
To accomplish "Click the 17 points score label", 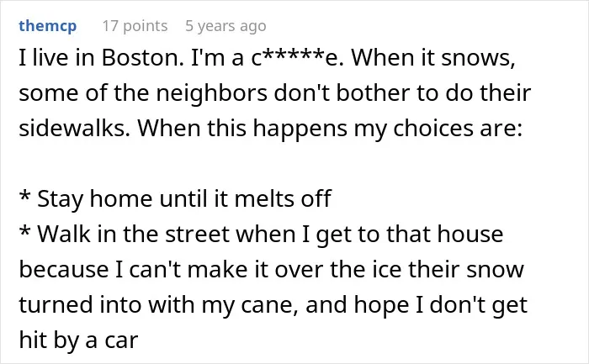I will [135, 26].
